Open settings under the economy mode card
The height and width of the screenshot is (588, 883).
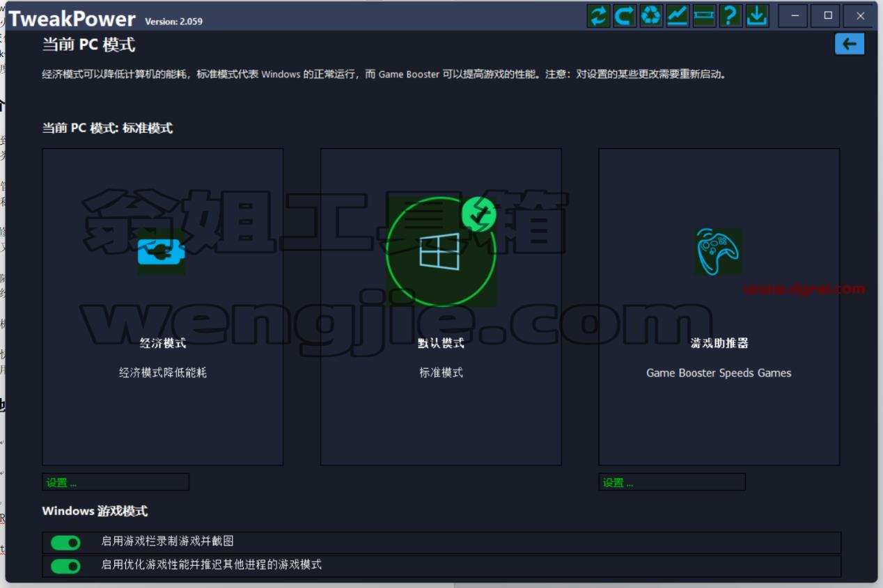(116, 482)
